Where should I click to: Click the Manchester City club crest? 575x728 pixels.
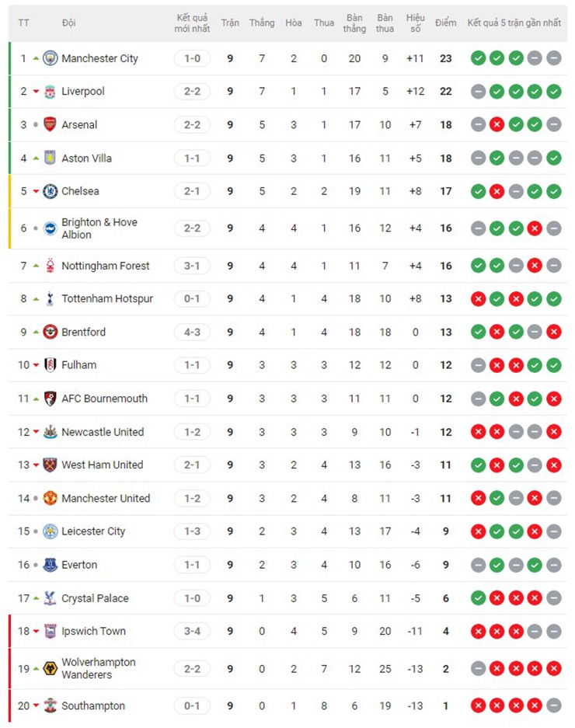(x=50, y=58)
